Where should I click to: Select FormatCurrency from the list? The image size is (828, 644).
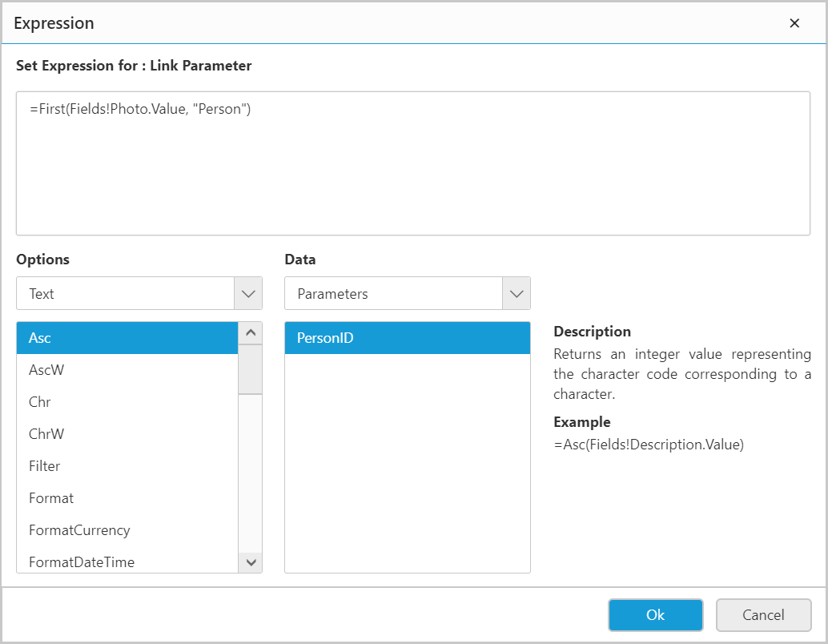point(127,530)
